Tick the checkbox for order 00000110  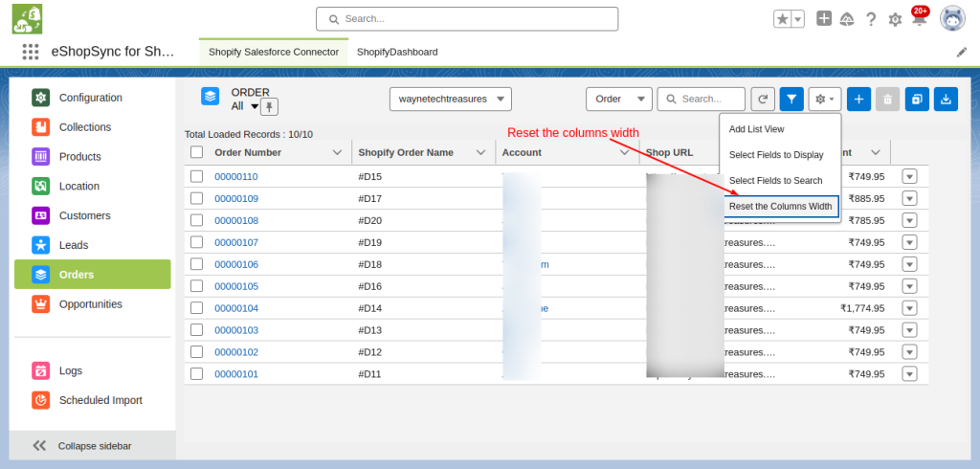coord(196,176)
